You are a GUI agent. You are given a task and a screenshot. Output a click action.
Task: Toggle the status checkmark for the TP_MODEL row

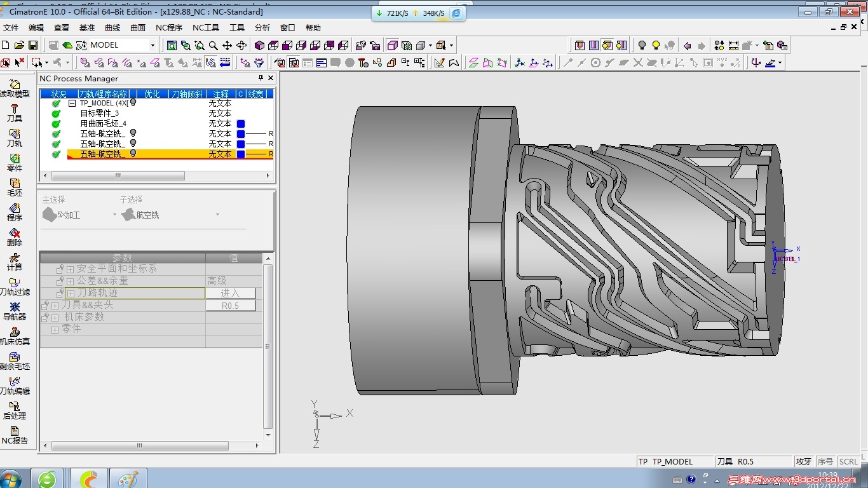pos(56,103)
